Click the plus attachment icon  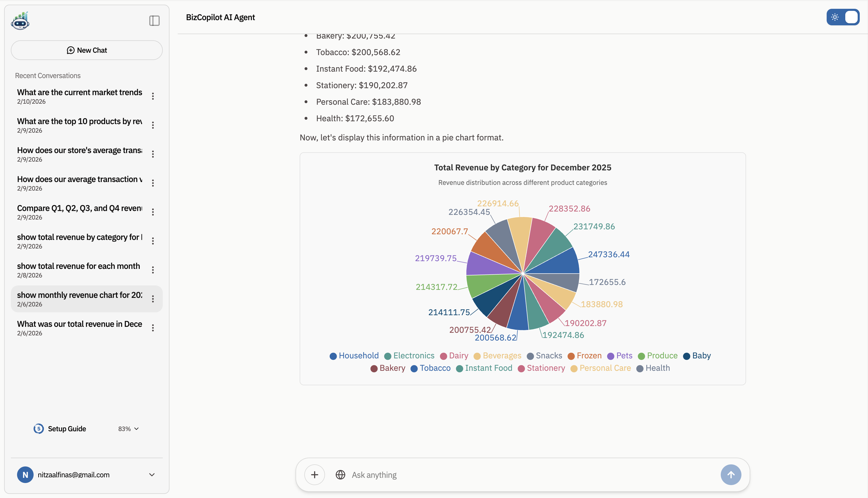point(314,474)
